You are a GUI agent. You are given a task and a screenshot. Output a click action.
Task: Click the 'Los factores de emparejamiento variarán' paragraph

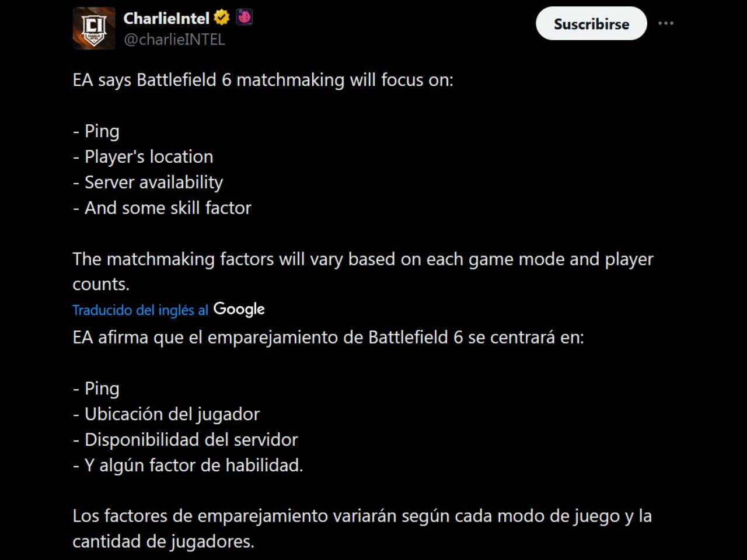362,528
